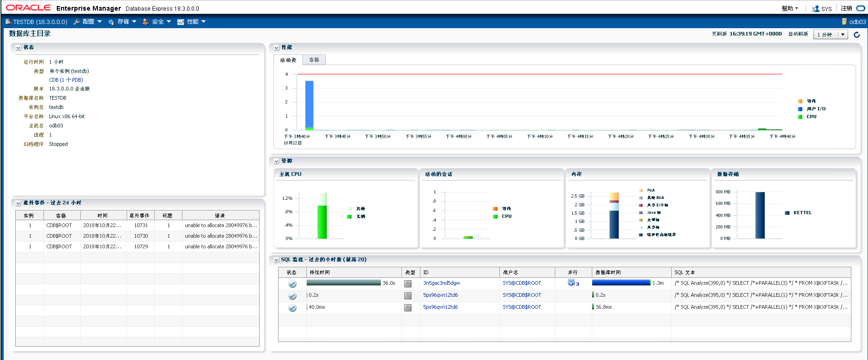Click SYS@CDB$ROOT user in 36.0s row
Image resolution: width=868 pixels, height=360 pixels.
522,283
